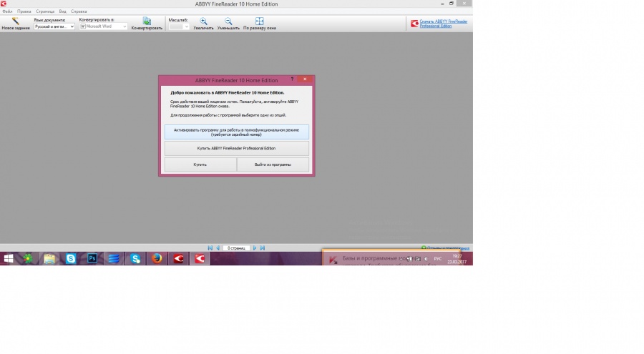Go to the first page arrow
The width and height of the screenshot is (644, 354).
pyautogui.click(x=210, y=248)
